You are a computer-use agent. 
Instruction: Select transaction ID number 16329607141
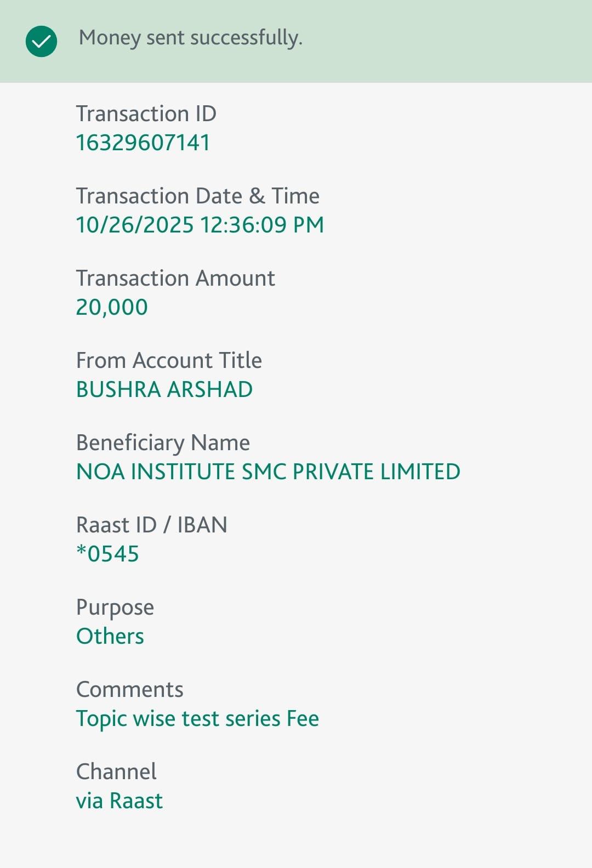point(143,143)
